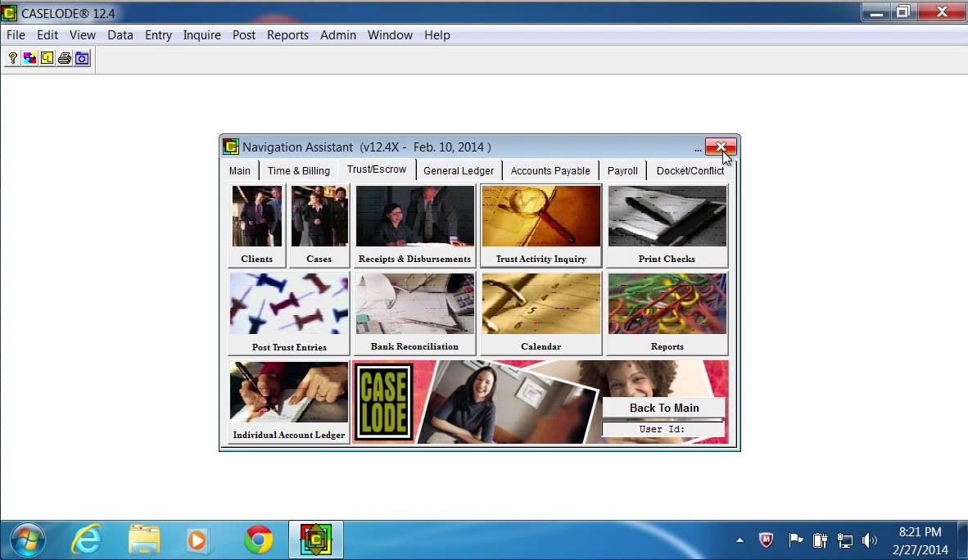Open the View menu

83,35
